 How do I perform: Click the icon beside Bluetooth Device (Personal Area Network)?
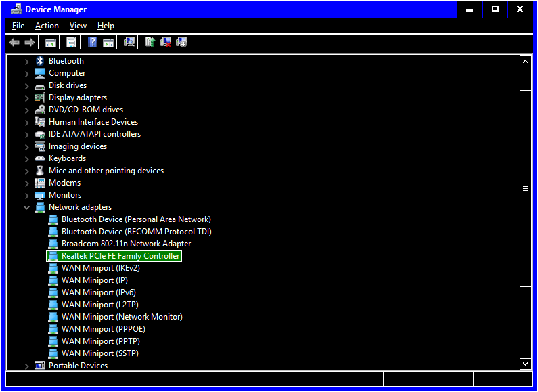point(53,219)
